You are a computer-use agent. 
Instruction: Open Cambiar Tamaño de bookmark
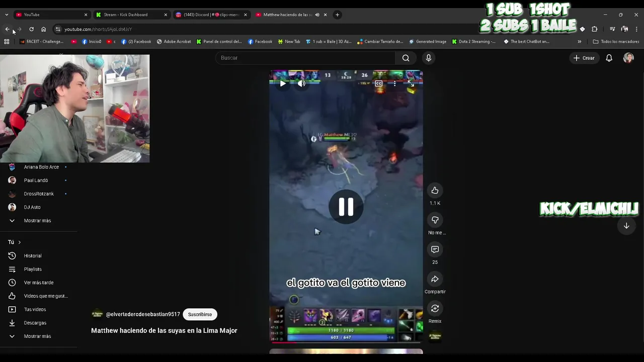click(x=380, y=42)
